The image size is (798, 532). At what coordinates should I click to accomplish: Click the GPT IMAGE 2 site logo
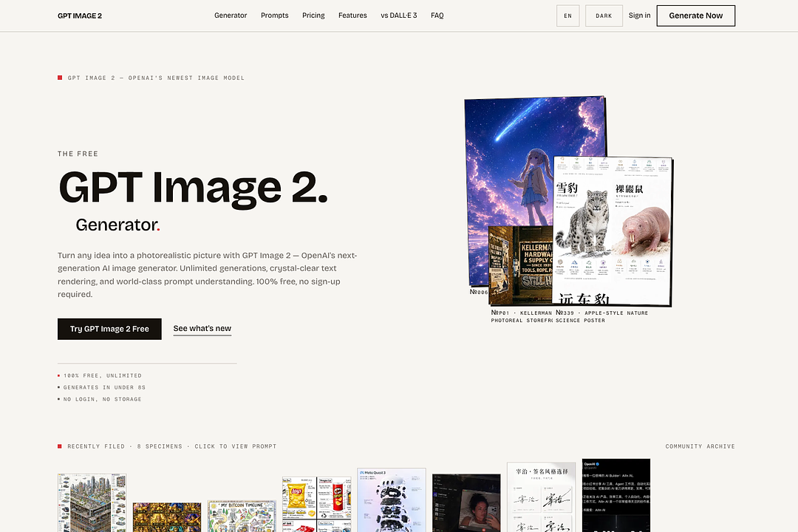click(80, 16)
